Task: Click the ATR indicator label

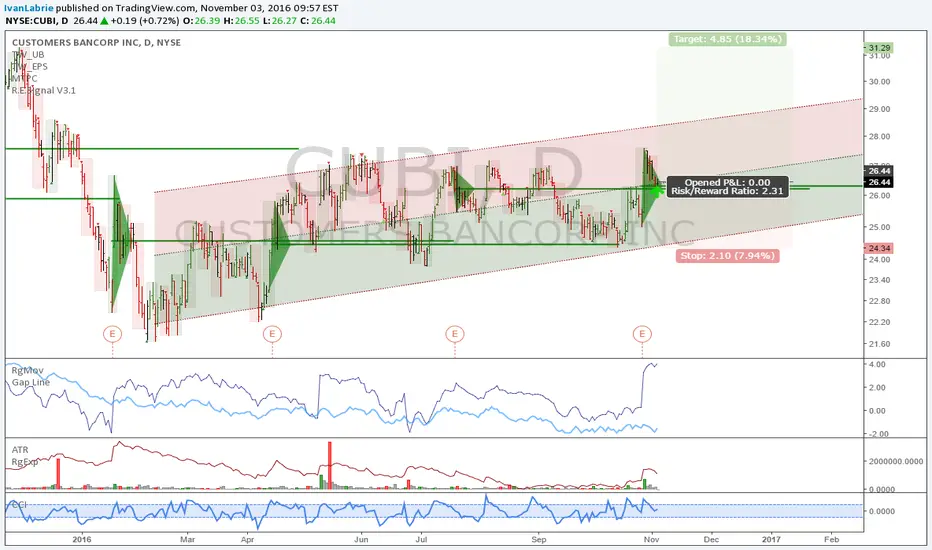Action: tap(20, 450)
